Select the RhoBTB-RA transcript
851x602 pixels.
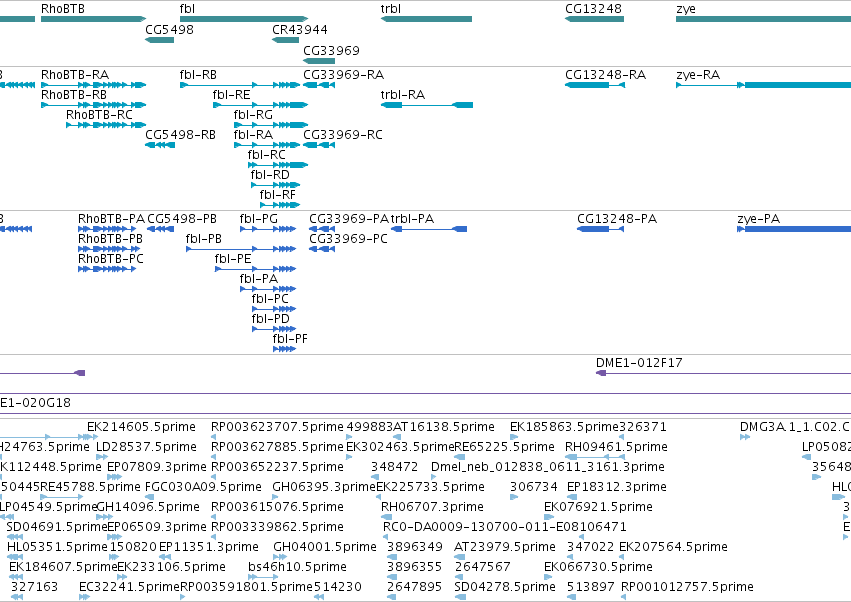pyautogui.click(x=93, y=85)
